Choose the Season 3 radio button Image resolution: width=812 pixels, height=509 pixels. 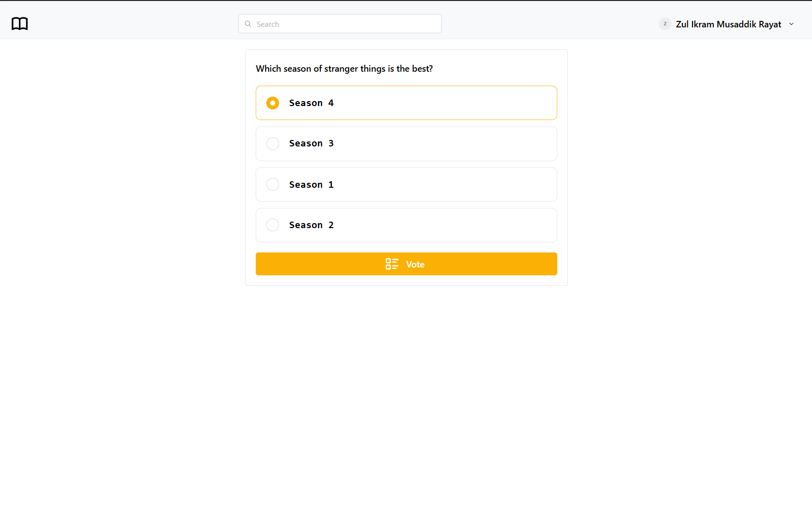coord(272,143)
